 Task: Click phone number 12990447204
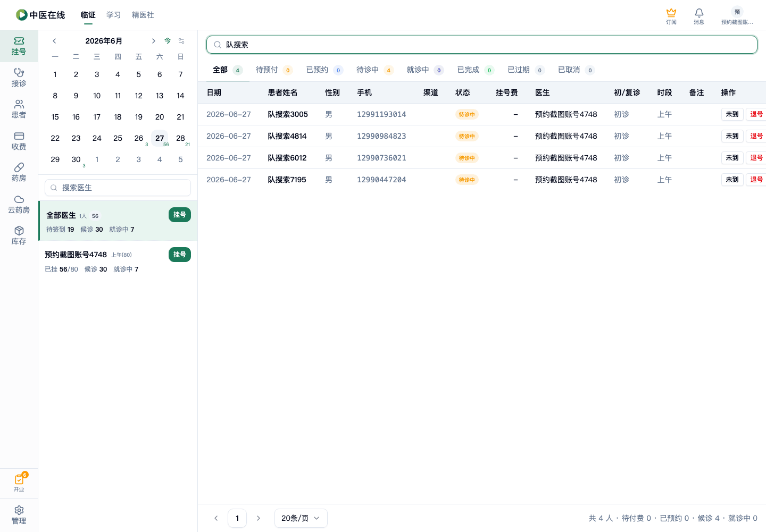coord(381,180)
